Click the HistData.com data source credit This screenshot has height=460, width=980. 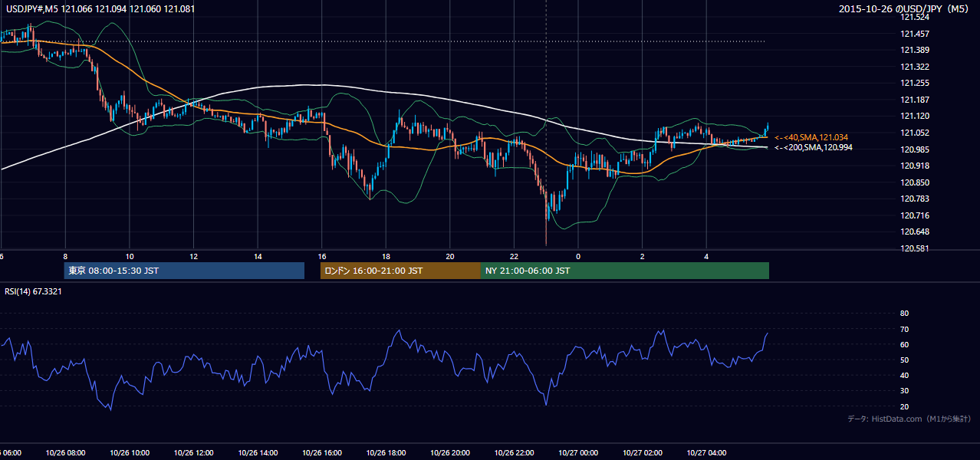(x=909, y=419)
